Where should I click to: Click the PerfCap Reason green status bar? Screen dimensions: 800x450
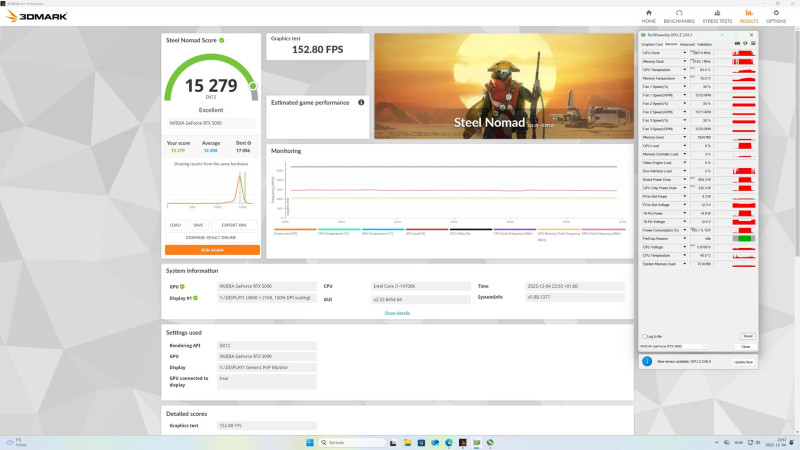pos(744,239)
